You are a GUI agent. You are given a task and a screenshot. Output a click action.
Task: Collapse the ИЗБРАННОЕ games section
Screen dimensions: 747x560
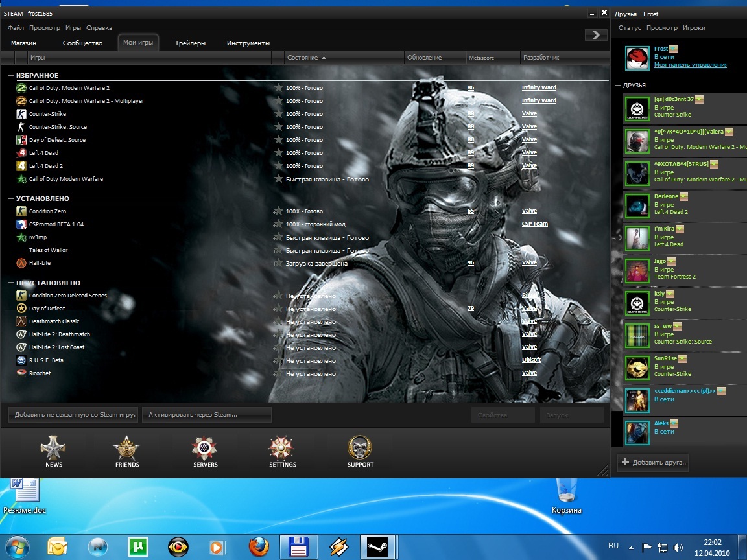[11, 76]
